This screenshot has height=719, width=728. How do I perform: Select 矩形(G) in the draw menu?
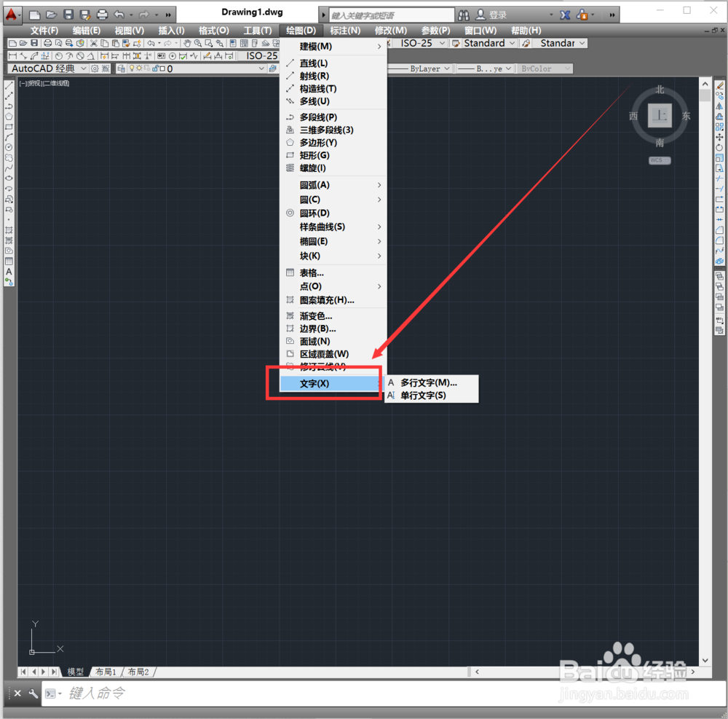click(333, 155)
